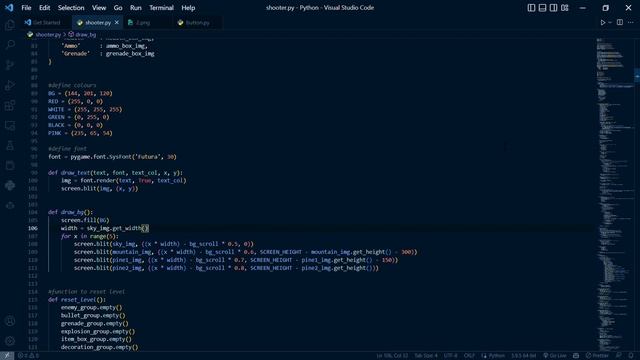Open run options dropdown next to play

click(610, 22)
